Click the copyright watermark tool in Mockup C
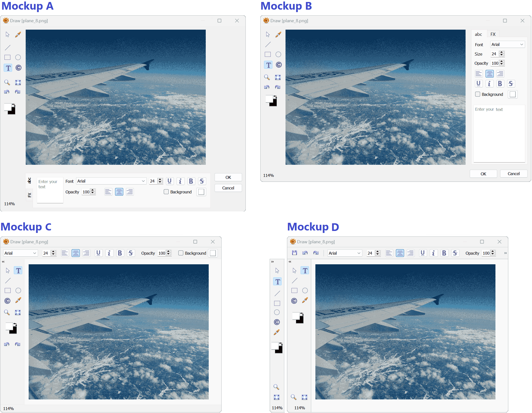Screen dimensions: 532x413 point(7,301)
